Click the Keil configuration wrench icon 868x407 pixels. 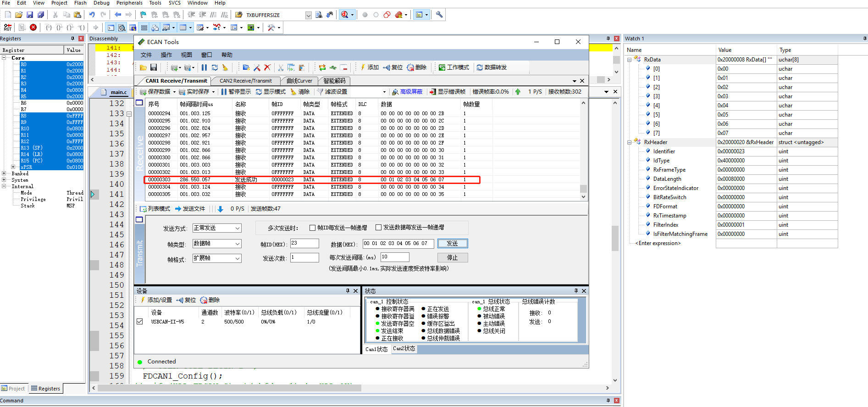click(439, 15)
